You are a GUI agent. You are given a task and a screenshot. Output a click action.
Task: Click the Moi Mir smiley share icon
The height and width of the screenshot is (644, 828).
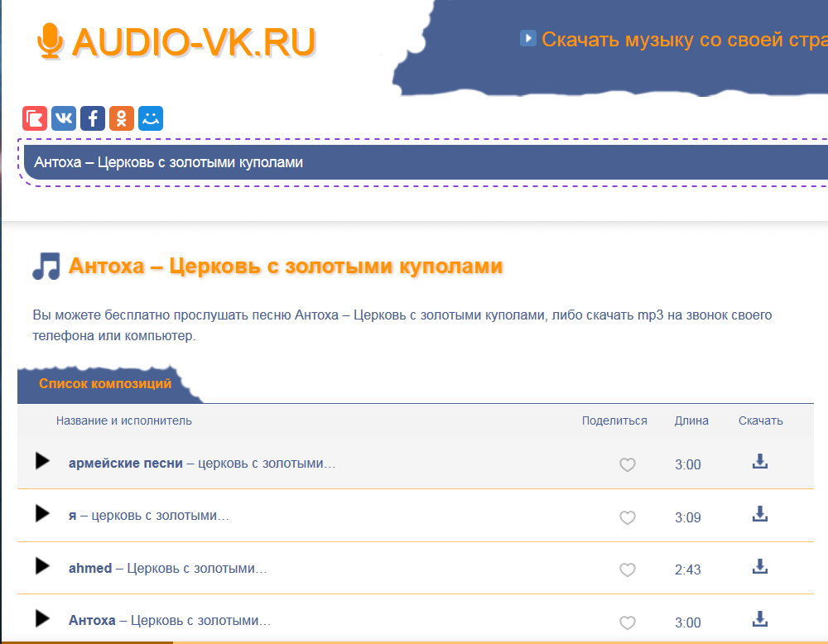coord(150,118)
